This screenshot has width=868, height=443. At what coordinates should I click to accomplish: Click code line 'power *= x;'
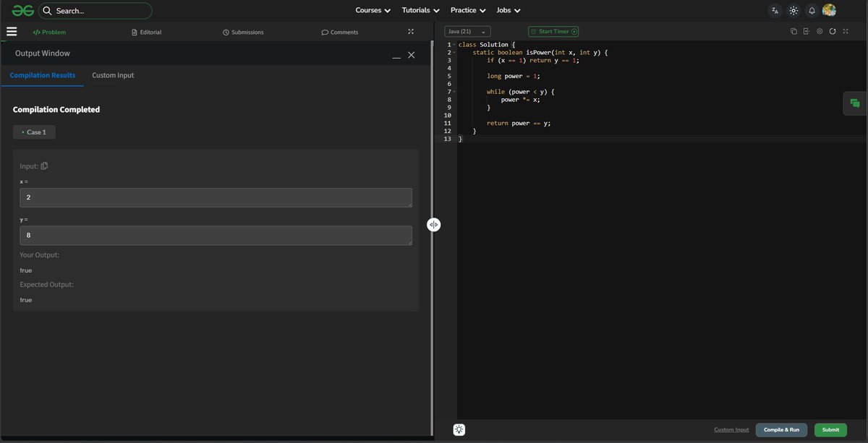pos(521,100)
